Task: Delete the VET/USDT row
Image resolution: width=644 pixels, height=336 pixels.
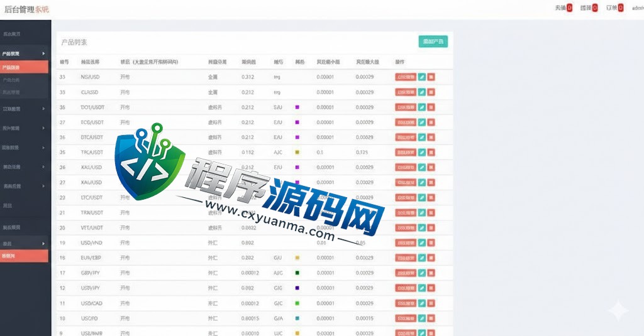Action: (431, 228)
